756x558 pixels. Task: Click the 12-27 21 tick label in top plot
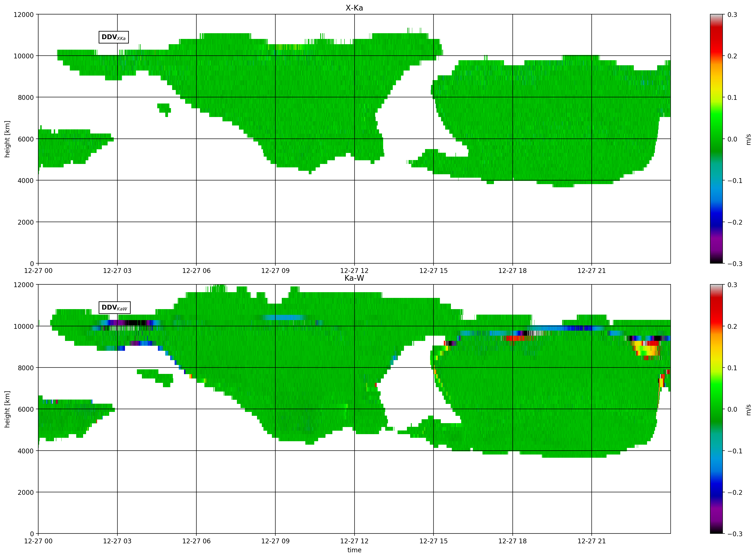(591, 271)
